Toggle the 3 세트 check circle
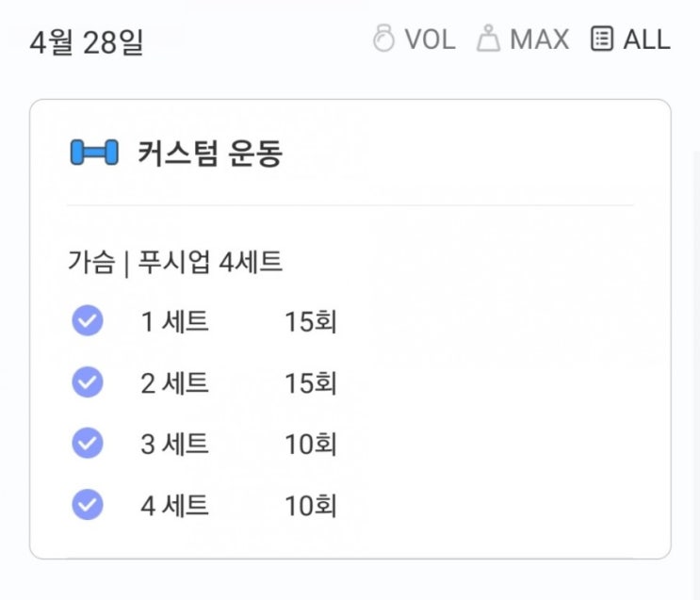The image size is (700, 600). pyautogui.click(x=88, y=443)
